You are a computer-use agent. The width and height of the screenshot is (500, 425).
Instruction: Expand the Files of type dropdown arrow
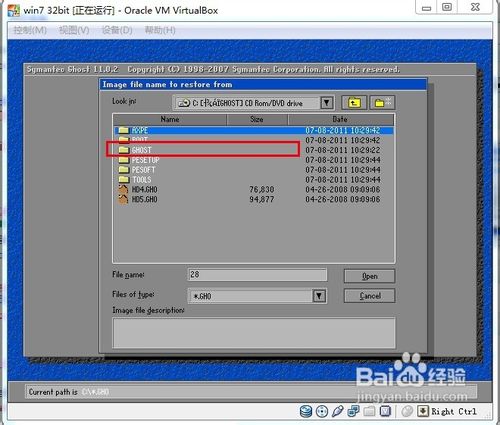pos(319,296)
